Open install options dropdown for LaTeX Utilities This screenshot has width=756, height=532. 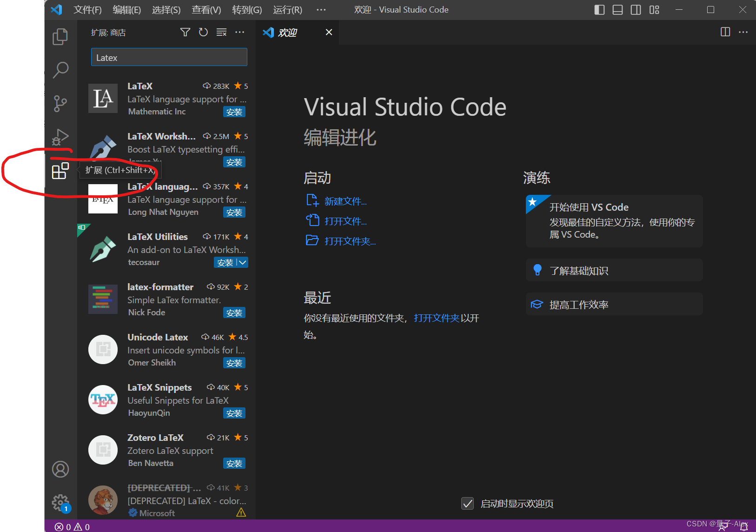tap(242, 262)
